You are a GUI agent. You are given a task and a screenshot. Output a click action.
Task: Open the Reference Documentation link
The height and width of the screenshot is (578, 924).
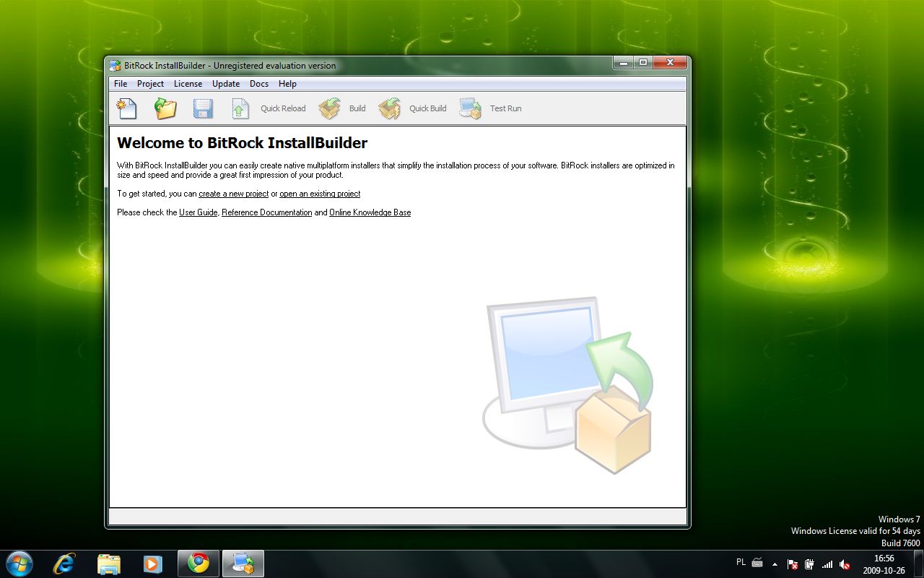click(x=267, y=212)
